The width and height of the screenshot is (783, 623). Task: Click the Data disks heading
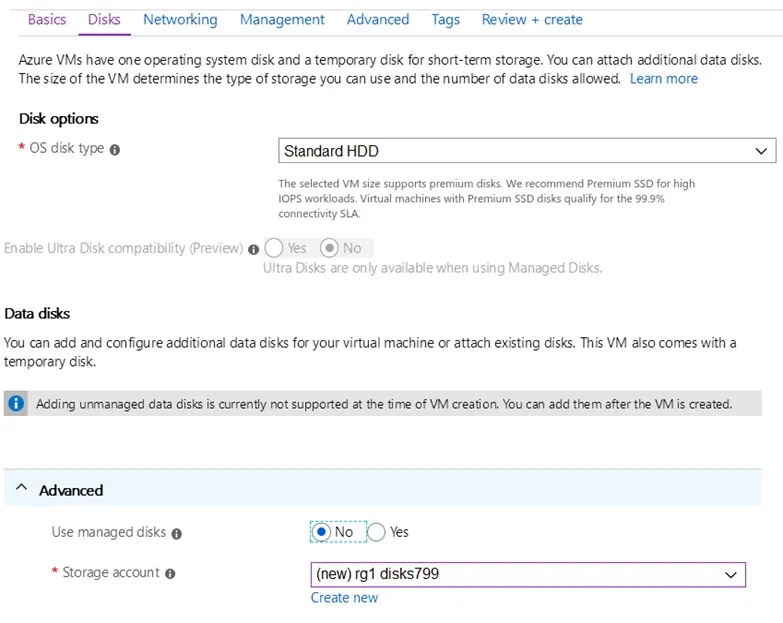click(37, 313)
